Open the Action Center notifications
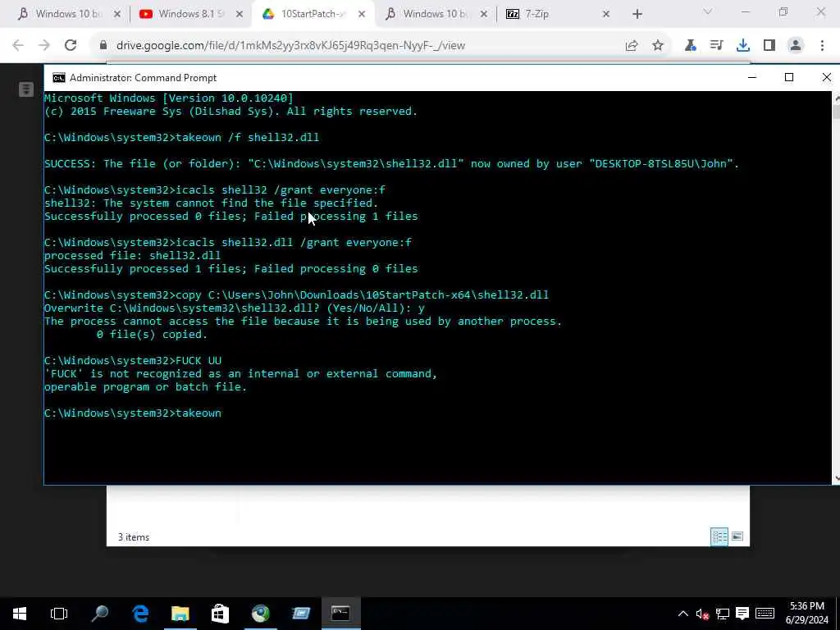Screen dimensions: 840x630 point(742,614)
